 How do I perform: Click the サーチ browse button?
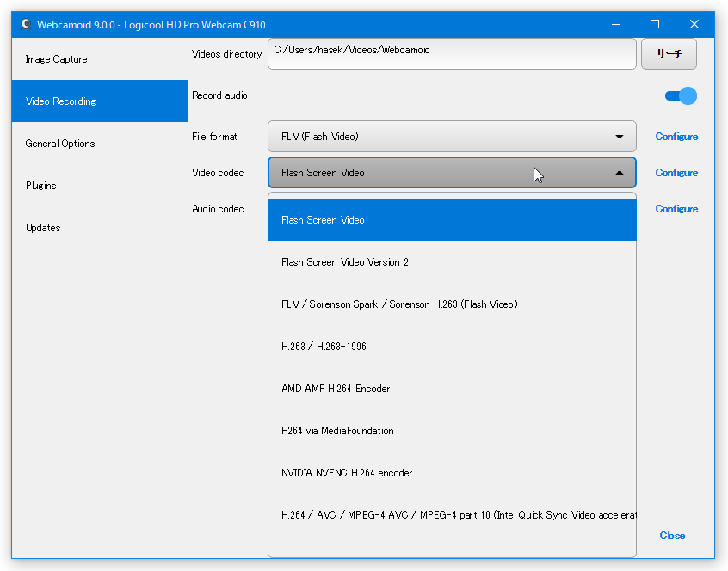[669, 54]
